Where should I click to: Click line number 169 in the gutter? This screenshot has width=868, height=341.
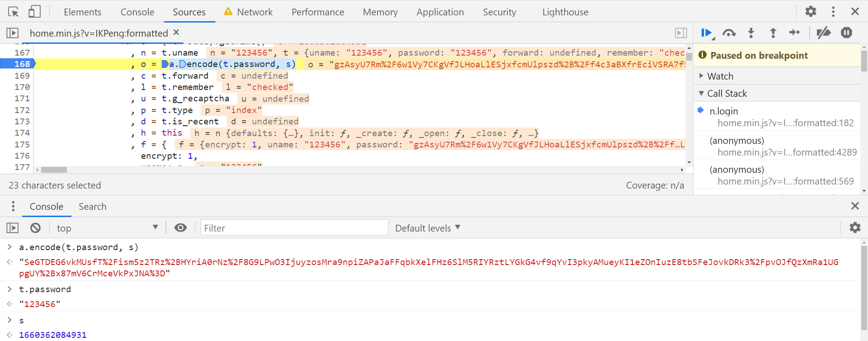[22, 76]
